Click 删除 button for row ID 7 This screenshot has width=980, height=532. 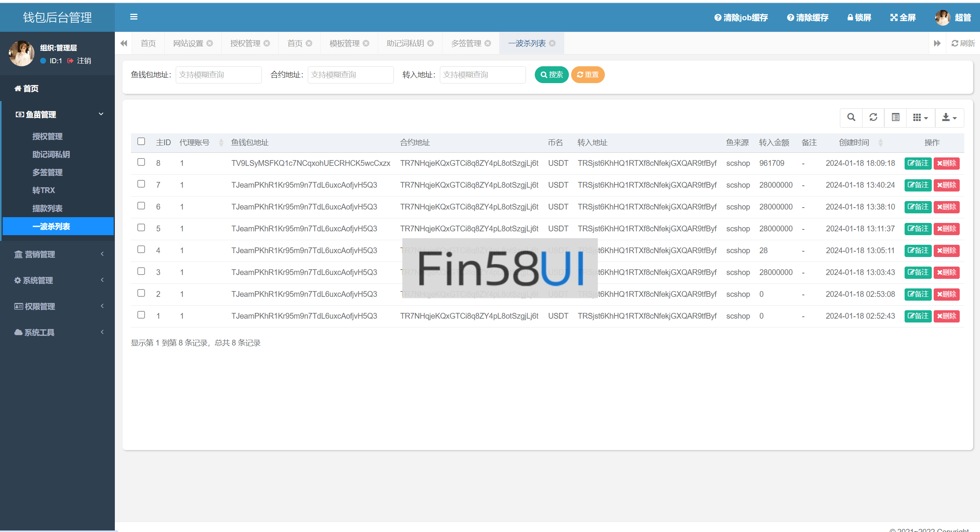(946, 185)
